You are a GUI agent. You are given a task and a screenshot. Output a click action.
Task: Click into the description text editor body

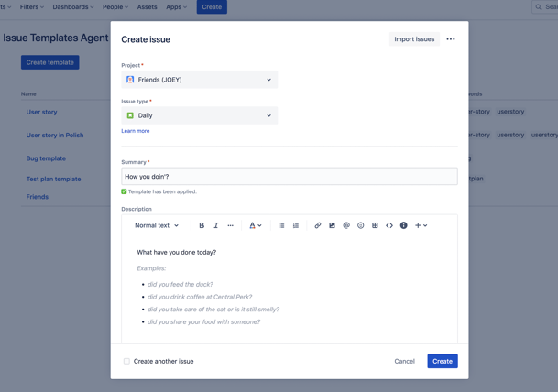point(290,289)
